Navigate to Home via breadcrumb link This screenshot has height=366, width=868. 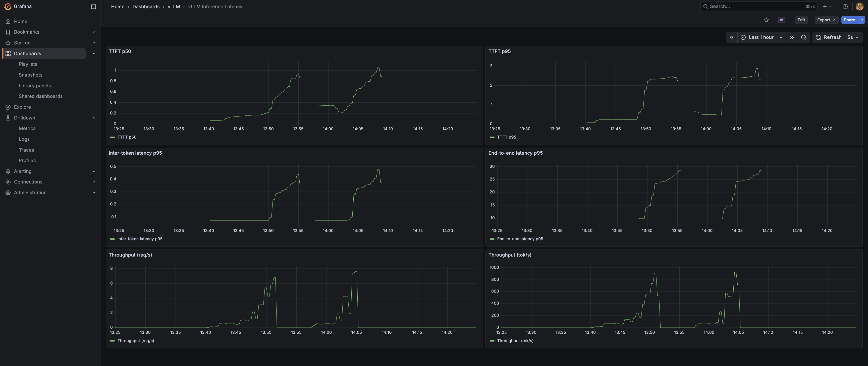[118, 6]
